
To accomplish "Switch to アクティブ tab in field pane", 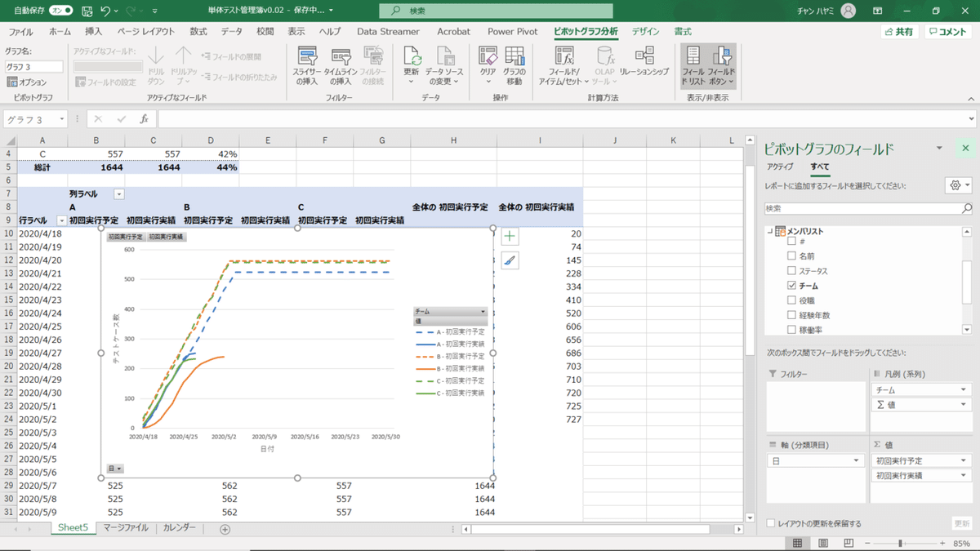I will tap(780, 167).
